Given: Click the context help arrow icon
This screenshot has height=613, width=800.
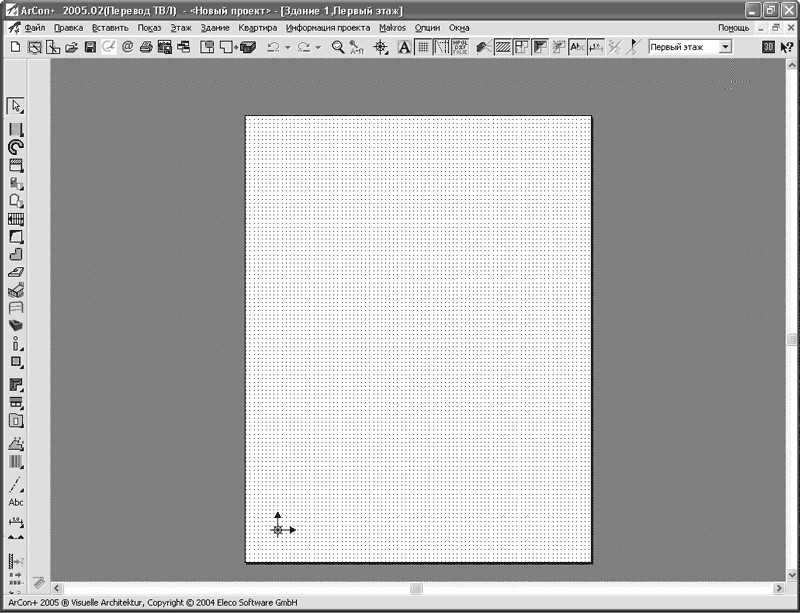Looking at the screenshot, I should 787,47.
